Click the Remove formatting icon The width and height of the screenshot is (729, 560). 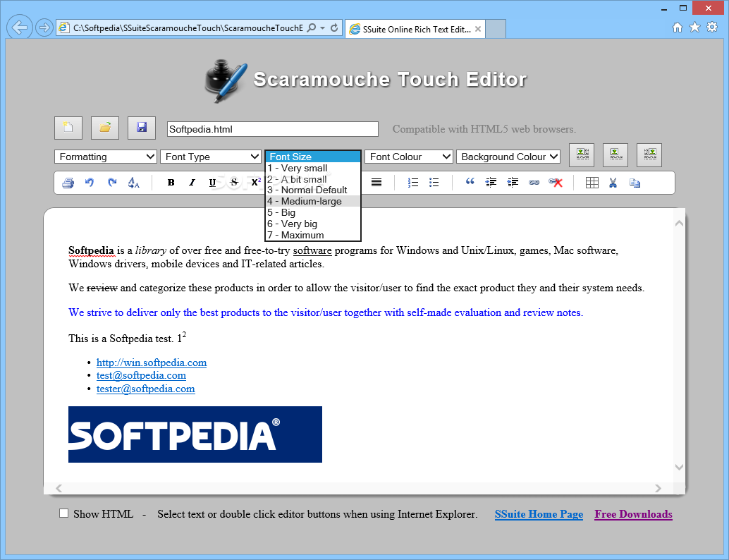(133, 183)
